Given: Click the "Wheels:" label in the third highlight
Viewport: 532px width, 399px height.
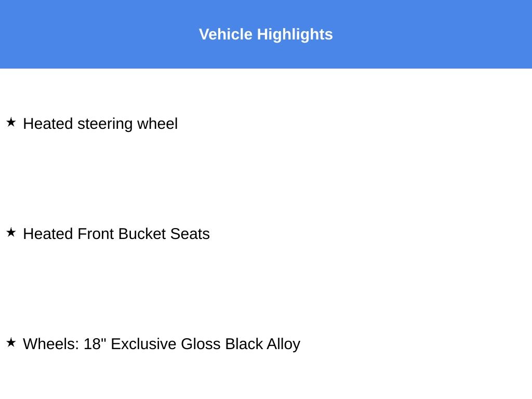Looking at the screenshot, I should [x=51, y=344].
